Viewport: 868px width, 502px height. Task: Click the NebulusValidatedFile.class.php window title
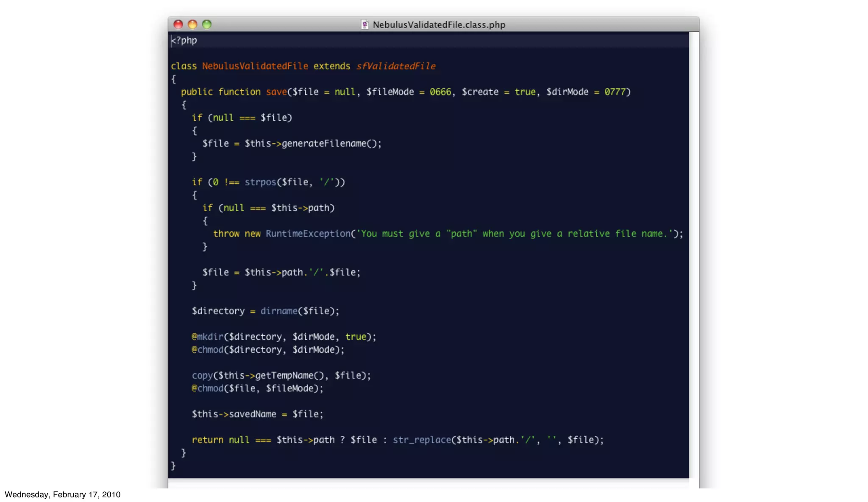439,25
